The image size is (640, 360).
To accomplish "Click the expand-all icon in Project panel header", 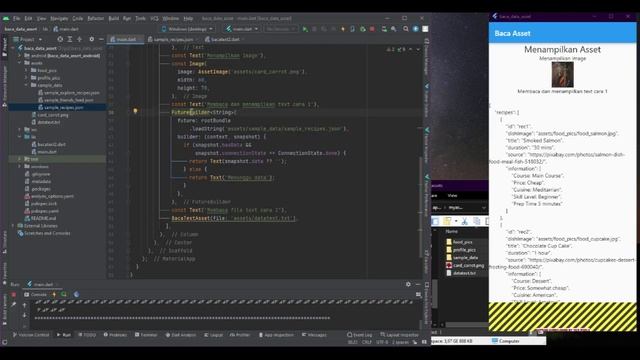I will (x=70, y=39).
